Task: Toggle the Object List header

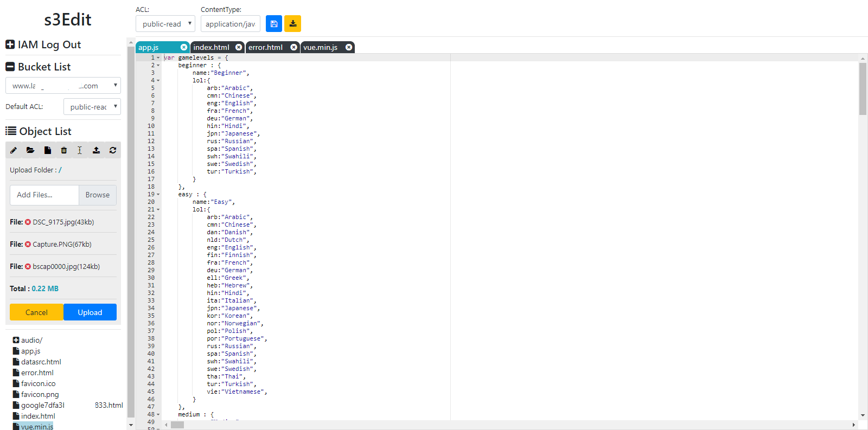Action: [x=39, y=131]
